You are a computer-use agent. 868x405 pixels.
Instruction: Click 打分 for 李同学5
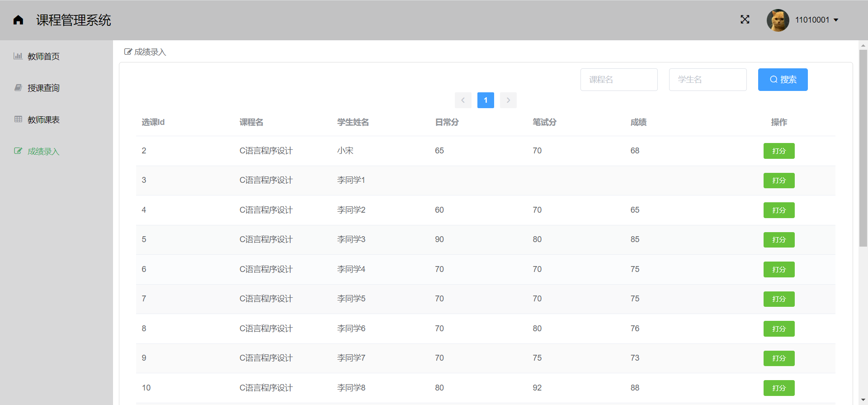[x=779, y=299]
